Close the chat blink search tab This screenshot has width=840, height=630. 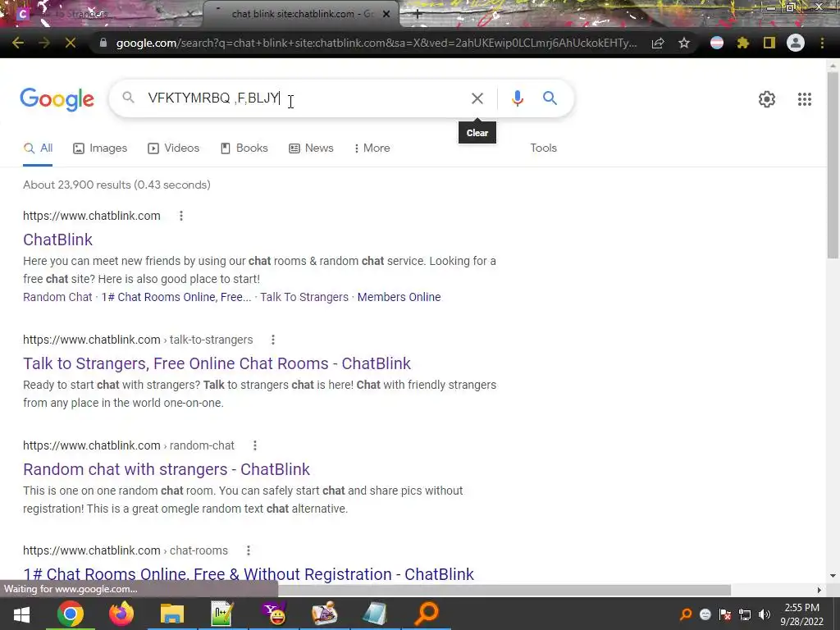click(386, 15)
